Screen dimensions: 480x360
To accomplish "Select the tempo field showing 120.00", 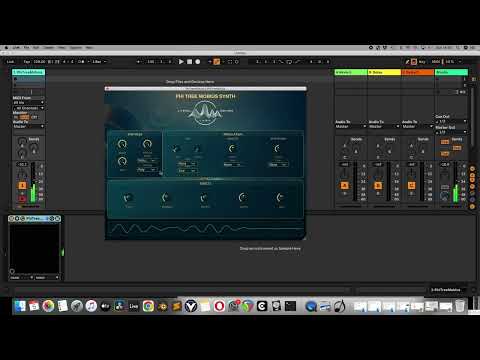I will click(39, 62).
